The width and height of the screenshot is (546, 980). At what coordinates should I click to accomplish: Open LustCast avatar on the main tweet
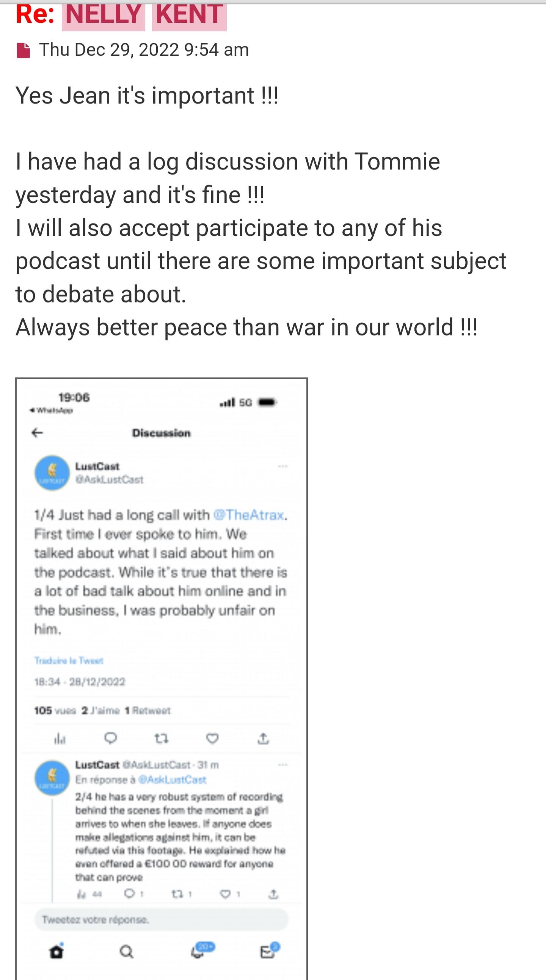click(x=52, y=473)
